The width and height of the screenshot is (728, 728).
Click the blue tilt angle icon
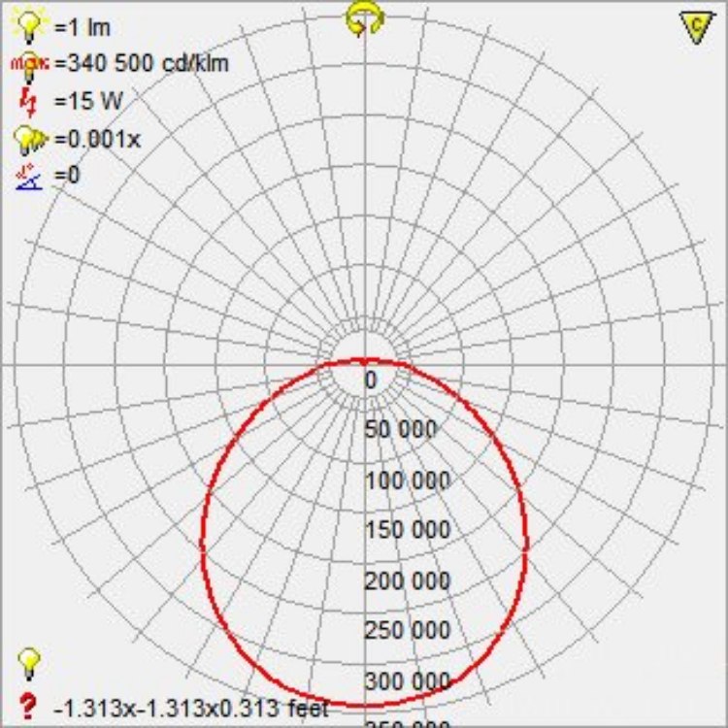[30, 176]
